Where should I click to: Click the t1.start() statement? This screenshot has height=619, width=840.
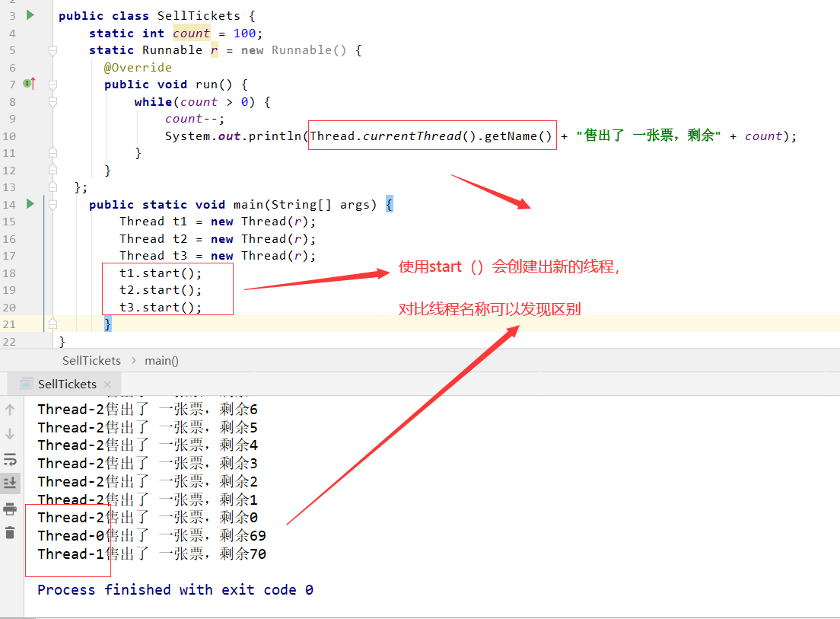pyautogui.click(x=161, y=273)
